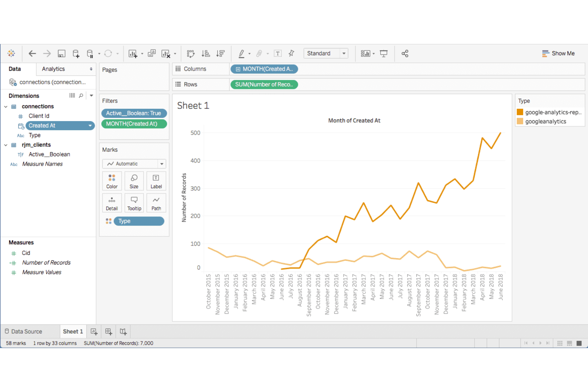Select the Active__Boolean: True filter pill
588x392 pixels.
pyautogui.click(x=134, y=113)
